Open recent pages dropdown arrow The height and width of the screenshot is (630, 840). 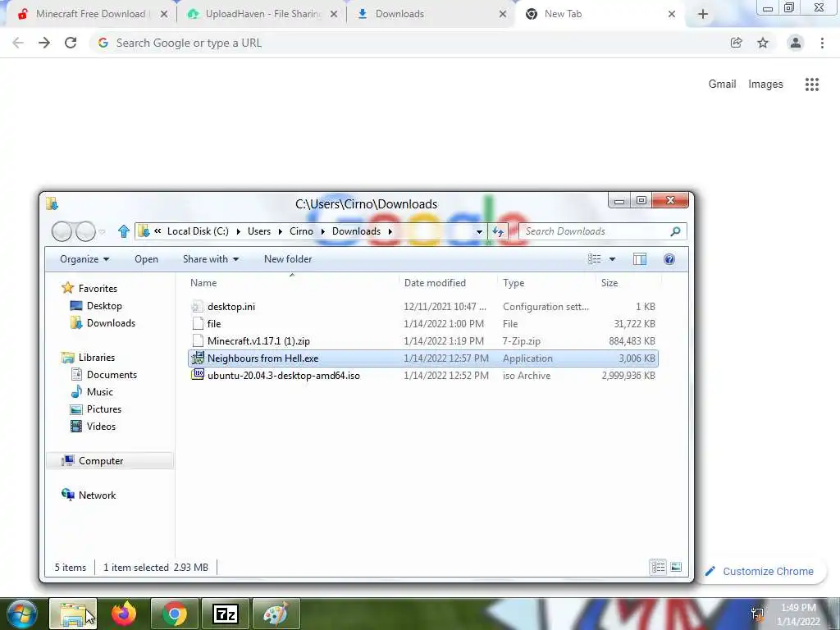tap(102, 232)
